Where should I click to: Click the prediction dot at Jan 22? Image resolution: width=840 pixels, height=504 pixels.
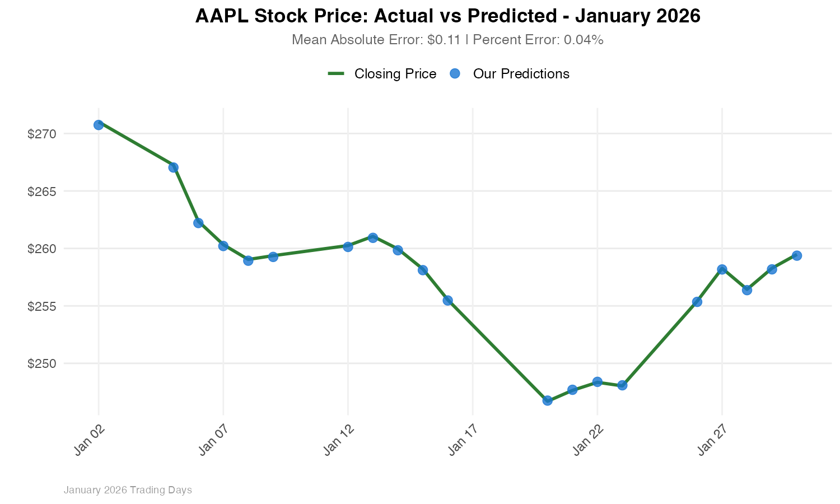pos(598,382)
